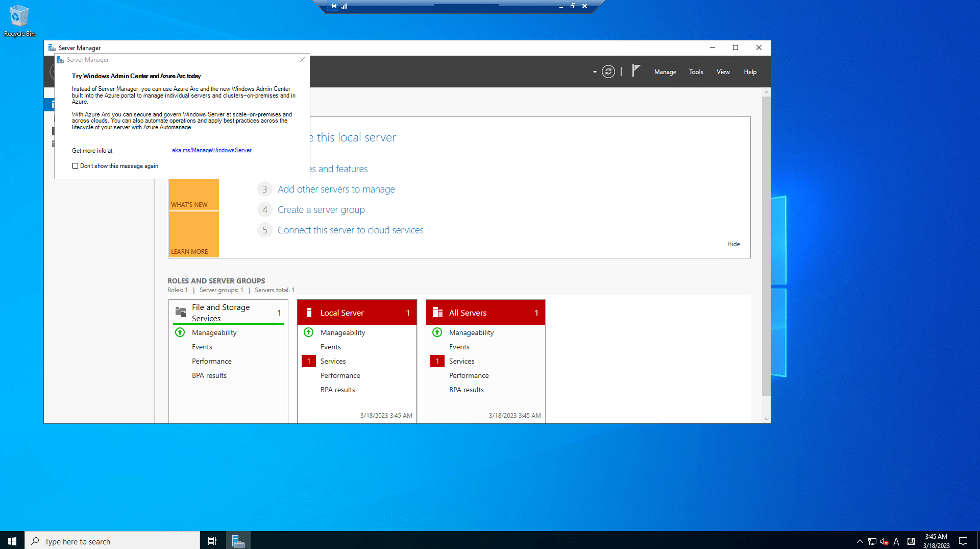
Task: Open the Action Center notification icon
Action: pyautogui.click(x=963, y=541)
